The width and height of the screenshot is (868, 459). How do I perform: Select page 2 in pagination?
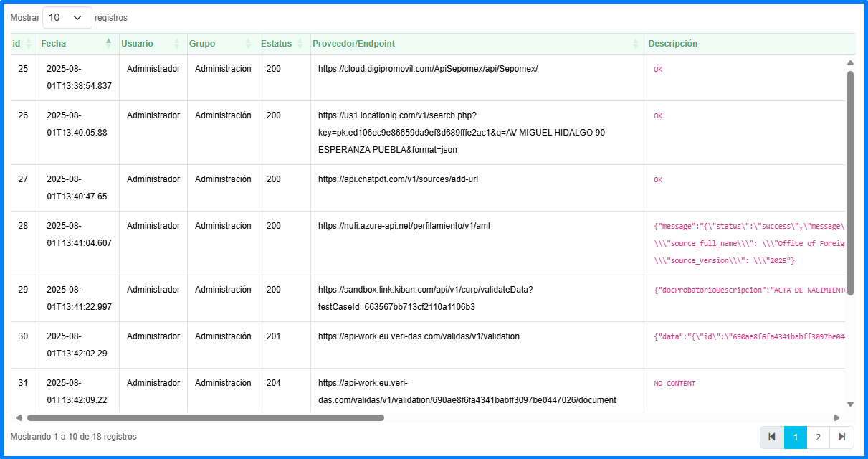point(818,437)
